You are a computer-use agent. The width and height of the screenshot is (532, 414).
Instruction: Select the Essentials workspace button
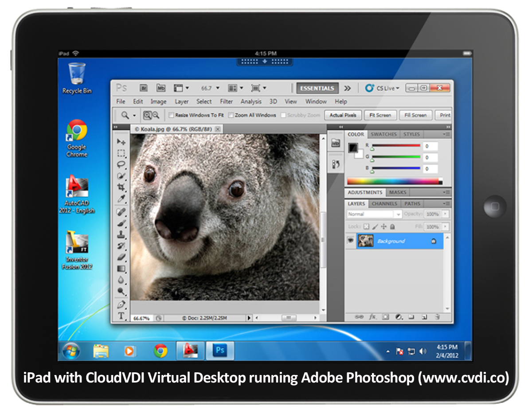pyautogui.click(x=317, y=88)
